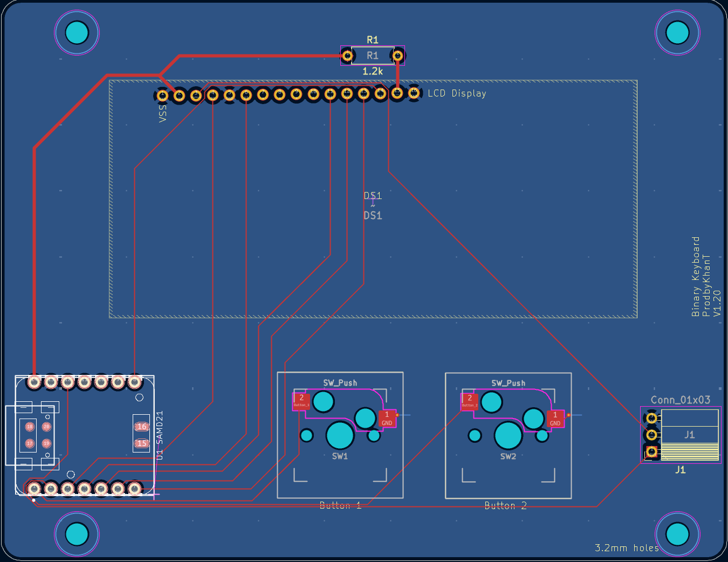This screenshot has height=562, width=728.
Task: Click the Binary Keyboard title text
Action: point(696,276)
